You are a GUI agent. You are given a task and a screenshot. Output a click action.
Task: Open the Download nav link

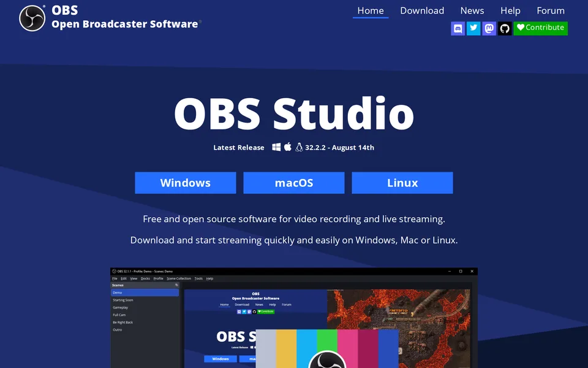pyautogui.click(x=422, y=10)
